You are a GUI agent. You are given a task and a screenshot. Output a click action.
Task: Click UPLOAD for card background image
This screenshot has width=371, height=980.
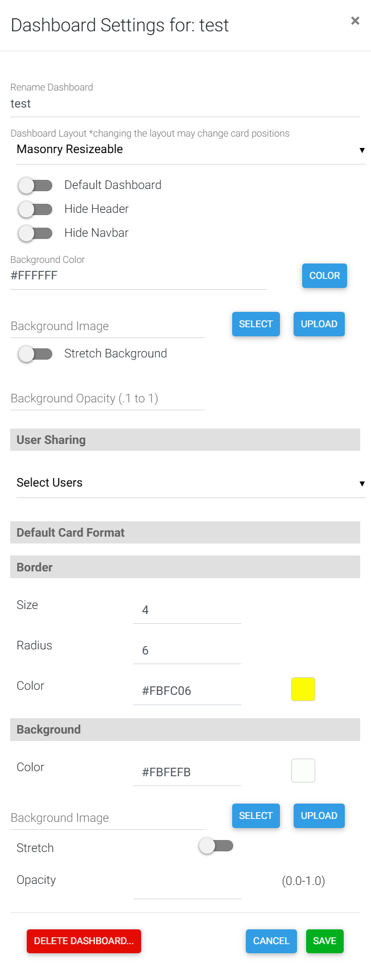pos(319,816)
